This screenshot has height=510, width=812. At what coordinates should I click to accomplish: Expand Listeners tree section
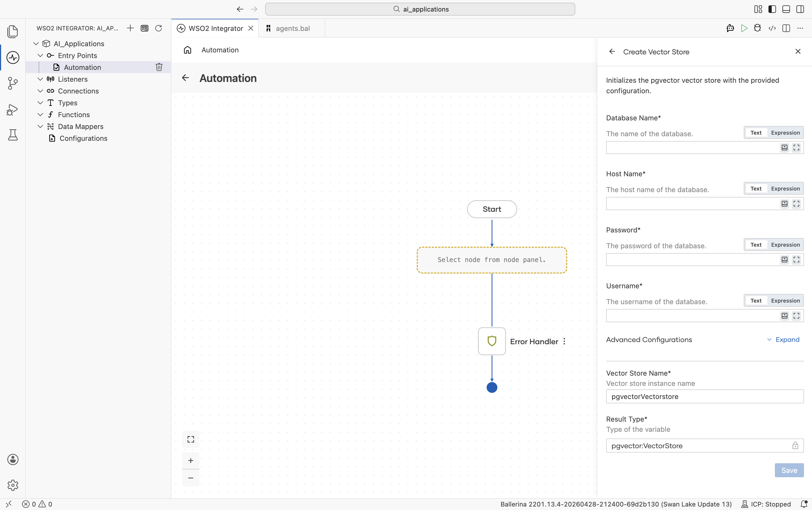coord(40,79)
